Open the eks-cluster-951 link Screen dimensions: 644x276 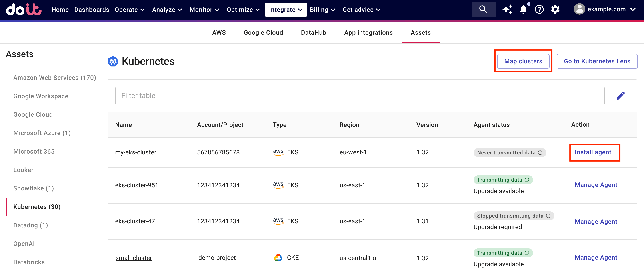click(x=136, y=185)
